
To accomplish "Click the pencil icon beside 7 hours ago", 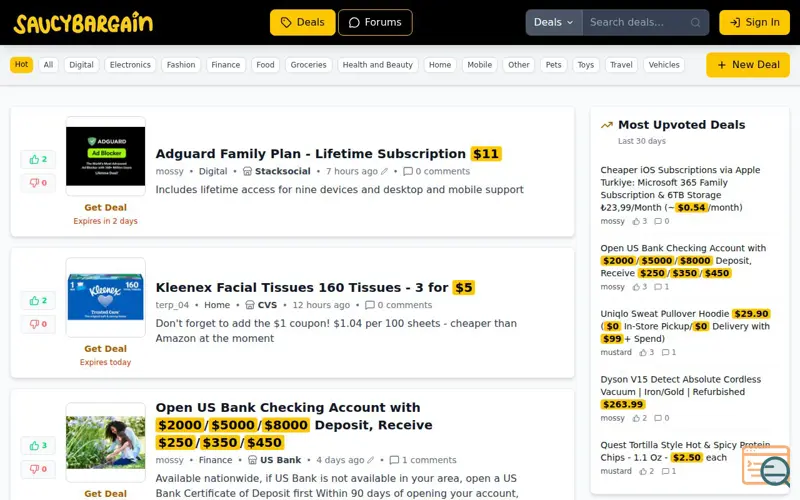I will click(x=384, y=171).
